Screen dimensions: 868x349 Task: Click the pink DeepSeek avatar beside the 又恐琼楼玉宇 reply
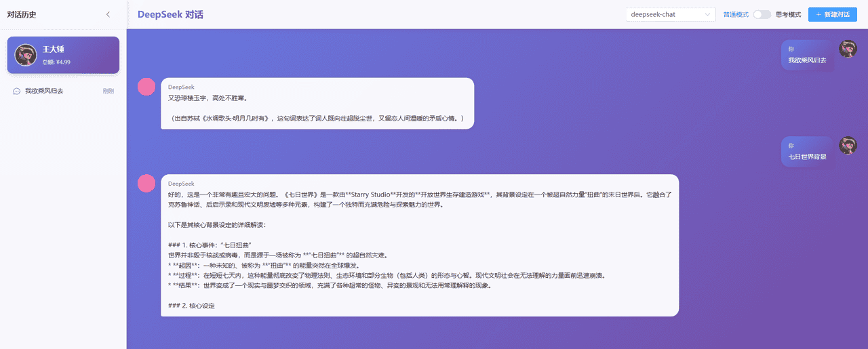point(146,87)
